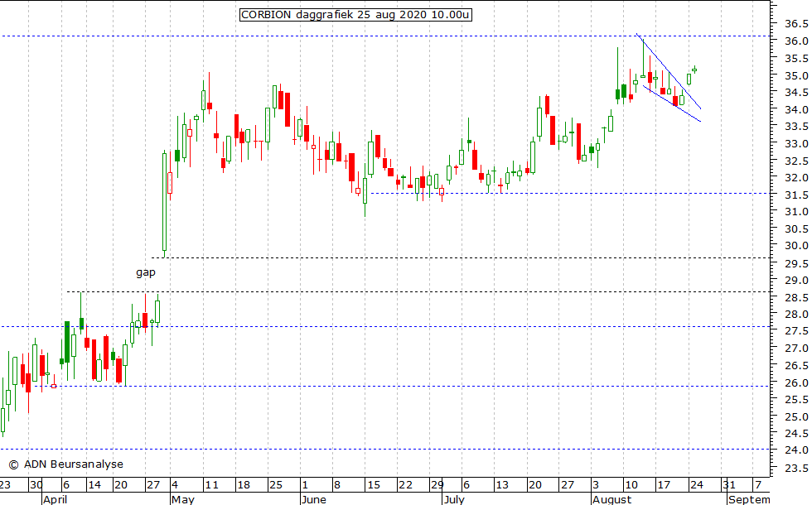Screen dimensions: 812x505
Task: Click the date label 15 under June
Action: click(373, 485)
